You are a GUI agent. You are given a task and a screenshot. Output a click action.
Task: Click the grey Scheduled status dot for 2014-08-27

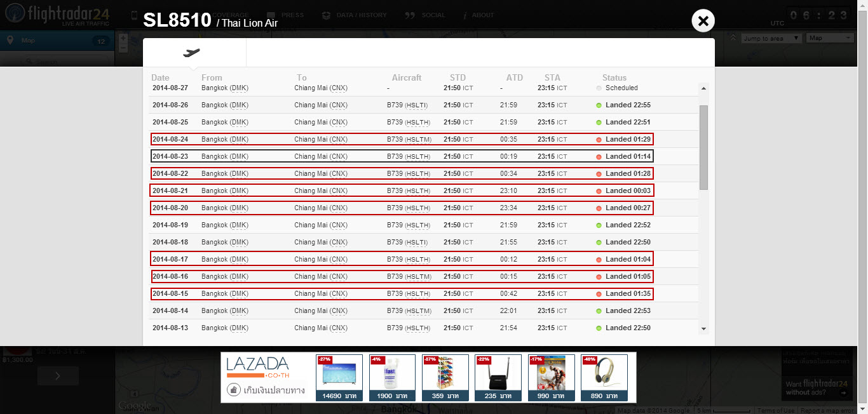click(599, 88)
